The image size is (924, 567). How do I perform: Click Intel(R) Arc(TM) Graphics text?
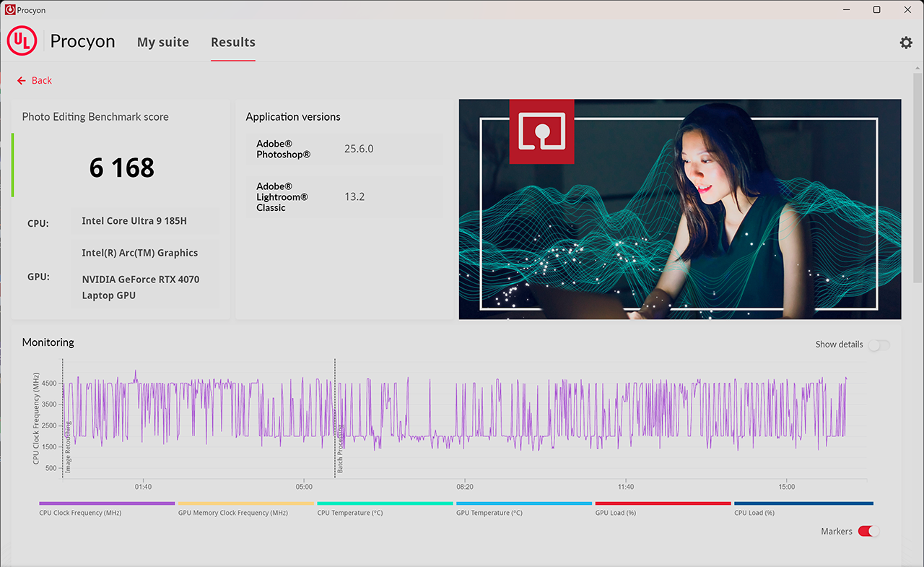coord(140,253)
